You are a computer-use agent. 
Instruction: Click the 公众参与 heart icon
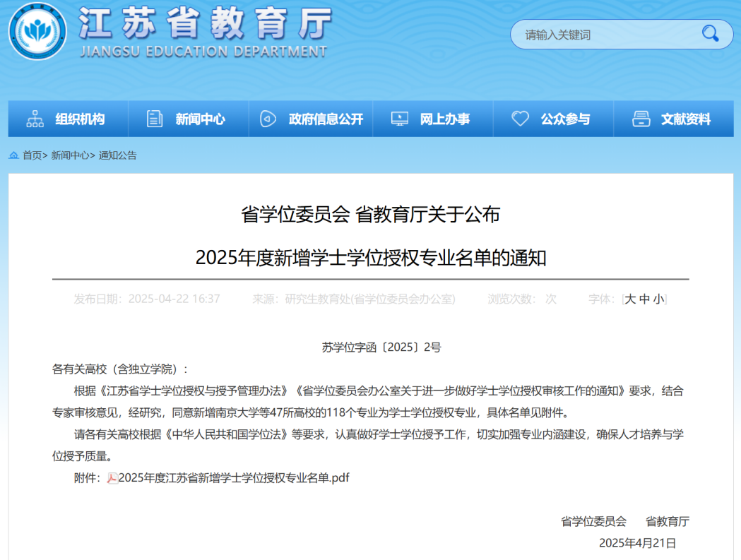(520, 119)
